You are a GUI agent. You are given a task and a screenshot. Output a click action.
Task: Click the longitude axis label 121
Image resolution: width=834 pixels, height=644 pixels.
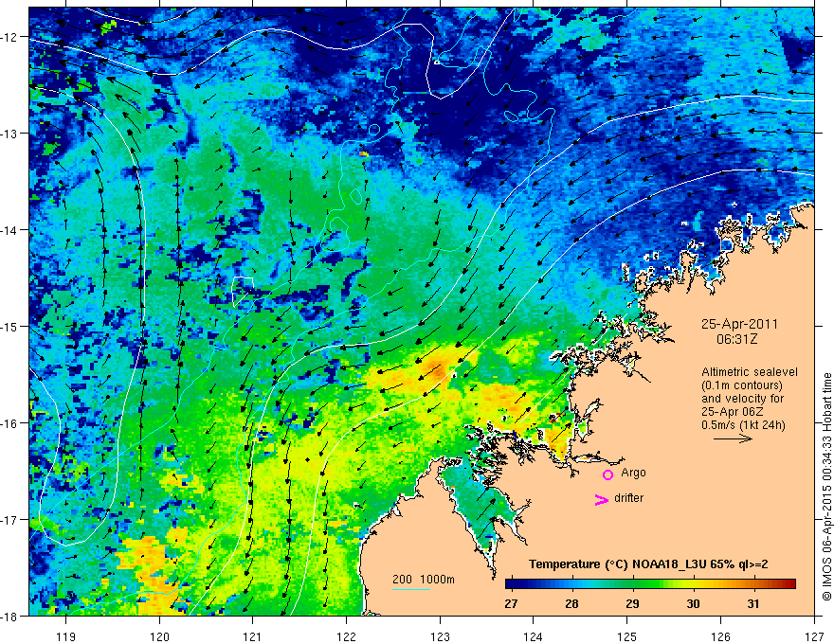[x=253, y=636]
